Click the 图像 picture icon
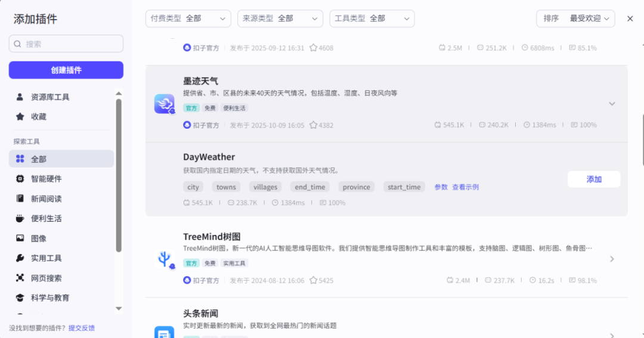The image size is (644, 338). point(20,238)
